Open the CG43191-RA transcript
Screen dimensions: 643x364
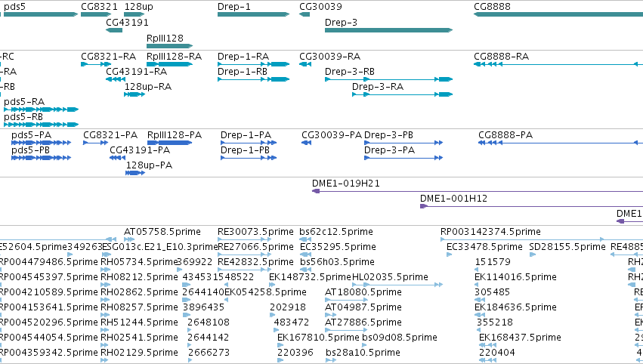pyautogui.click(x=116, y=79)
